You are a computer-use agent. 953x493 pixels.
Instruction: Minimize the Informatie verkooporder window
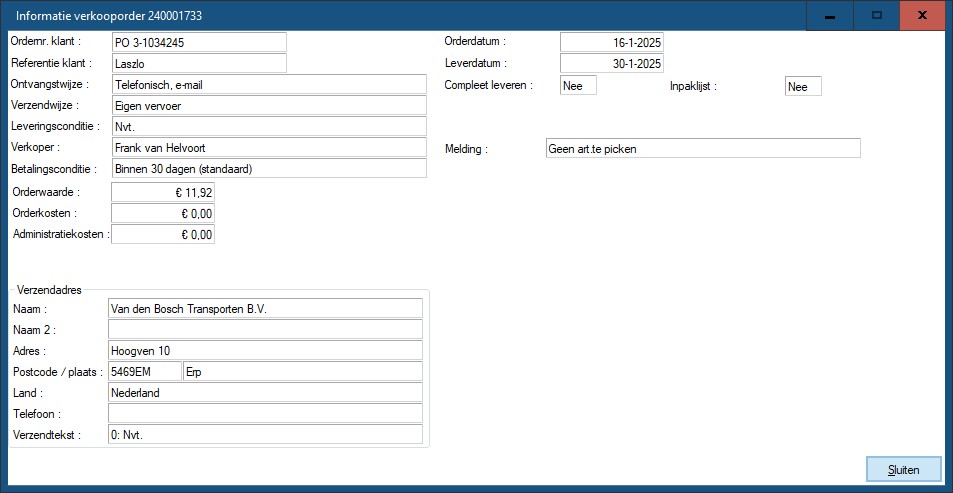830,16
